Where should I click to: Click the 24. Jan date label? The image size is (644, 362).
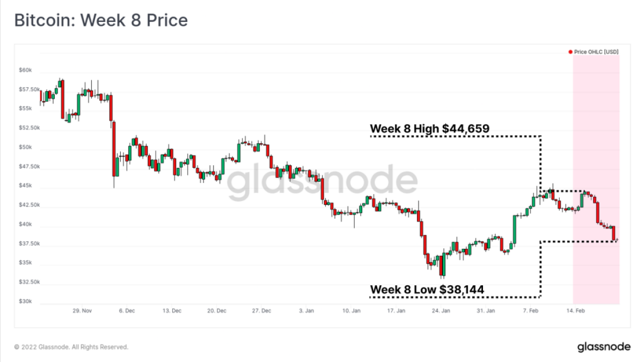(x=441, y=311)
